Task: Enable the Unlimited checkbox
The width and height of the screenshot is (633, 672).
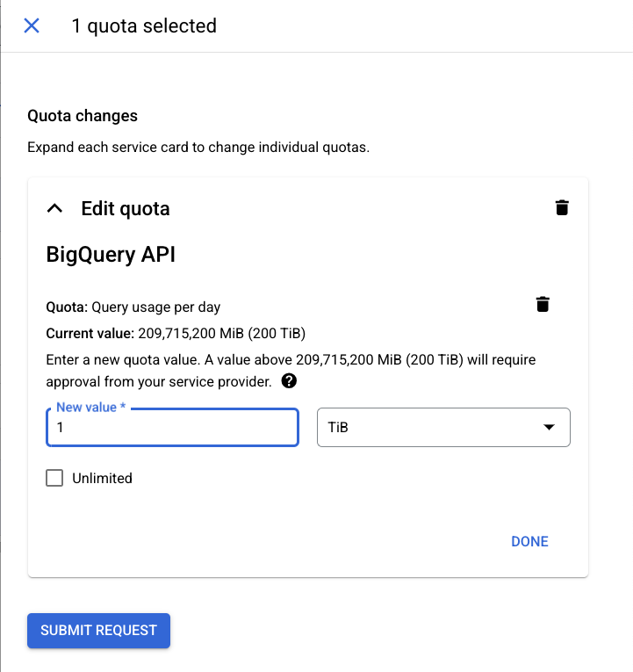Action: 54,478
